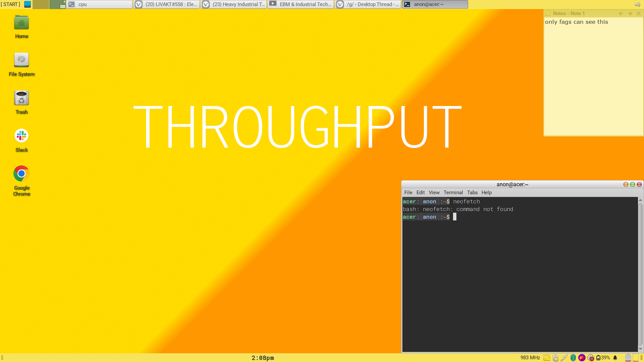Click the scroll up arrow in the terminal
This screenshot has width=644, height=362.
640,200
